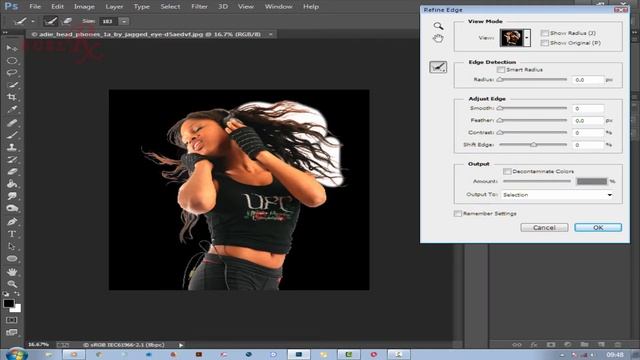
Task: Click the Smooth slider handle
Action: coord(500,108)
